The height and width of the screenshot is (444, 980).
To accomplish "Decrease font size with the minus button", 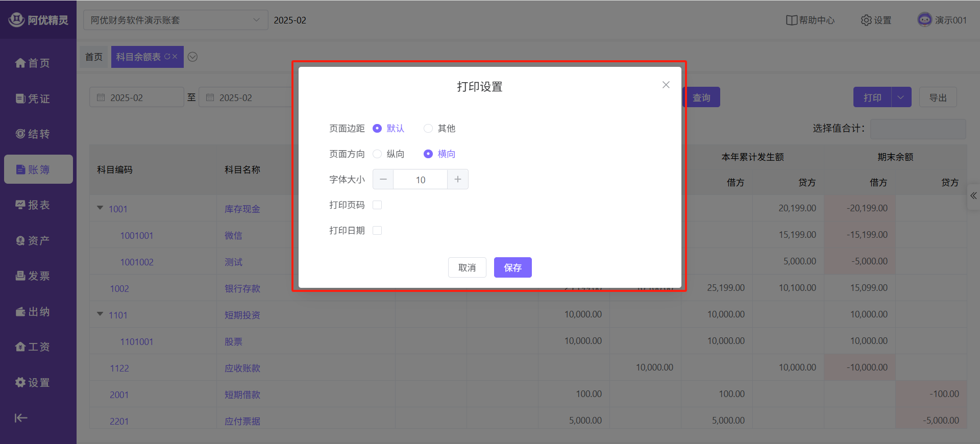I will 383,180.
